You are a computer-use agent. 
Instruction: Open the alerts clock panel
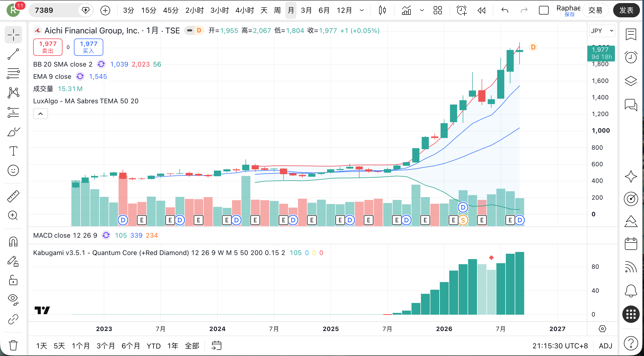click(631, 57)
